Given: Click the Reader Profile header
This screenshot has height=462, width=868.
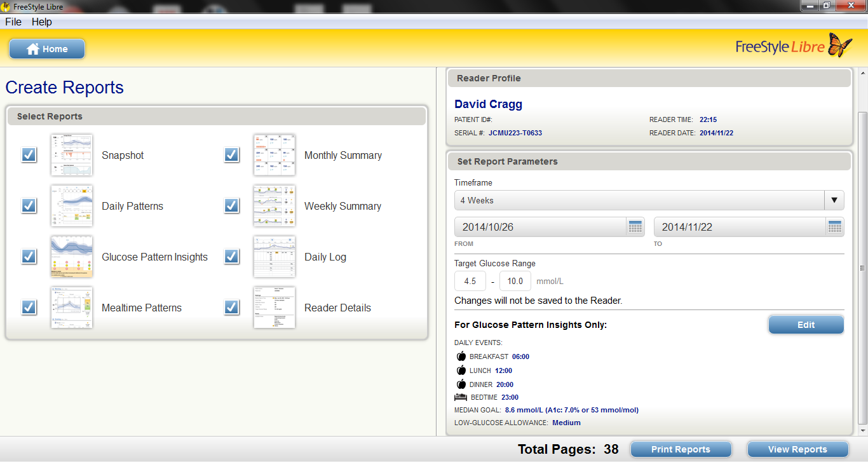Looking at the screenshot, I should click(x=649, y=78).
